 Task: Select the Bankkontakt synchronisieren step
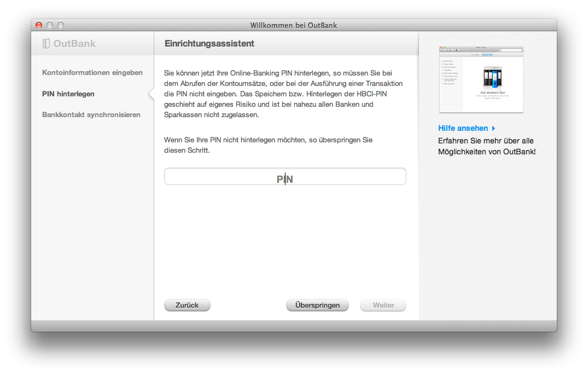[x=91, y=115]
